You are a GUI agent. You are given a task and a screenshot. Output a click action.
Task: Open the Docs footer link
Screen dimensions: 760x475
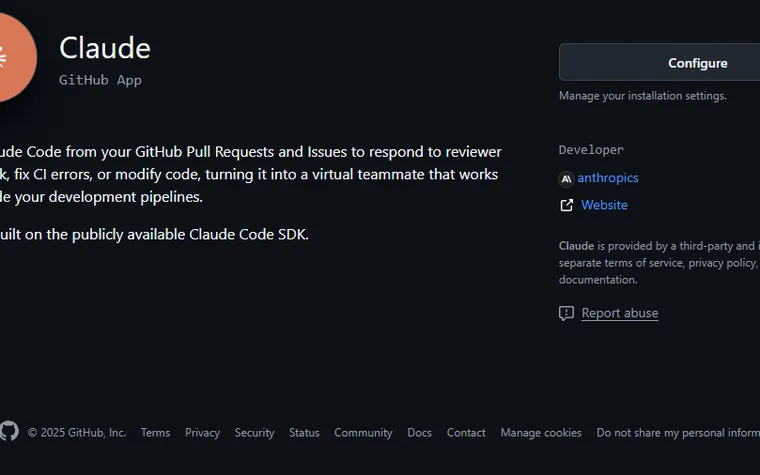tap(419, 432)
